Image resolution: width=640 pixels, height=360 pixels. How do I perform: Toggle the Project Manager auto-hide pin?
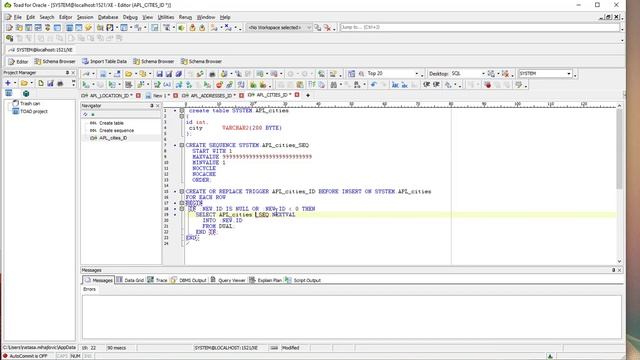click(x=67, y=73)
